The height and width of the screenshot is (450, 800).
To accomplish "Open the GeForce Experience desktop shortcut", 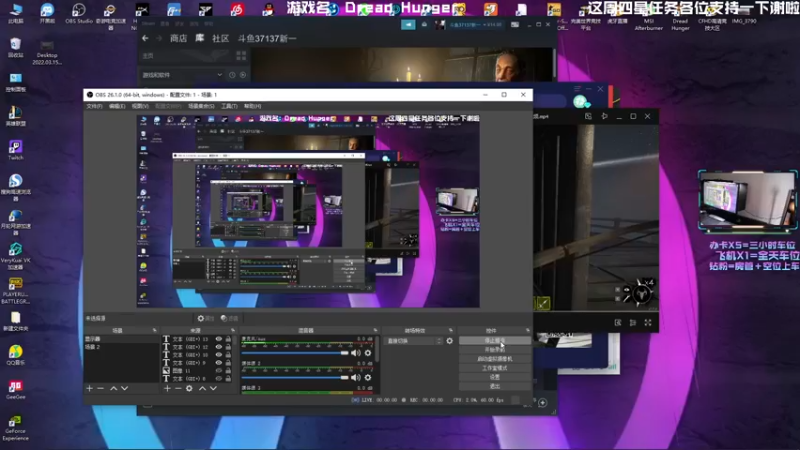I will click(15, 428).
